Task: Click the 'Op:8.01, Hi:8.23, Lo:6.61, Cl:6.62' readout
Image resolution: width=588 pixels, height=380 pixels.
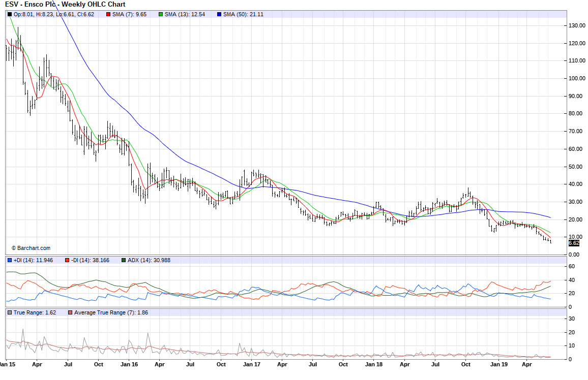Action: point(54,15)
